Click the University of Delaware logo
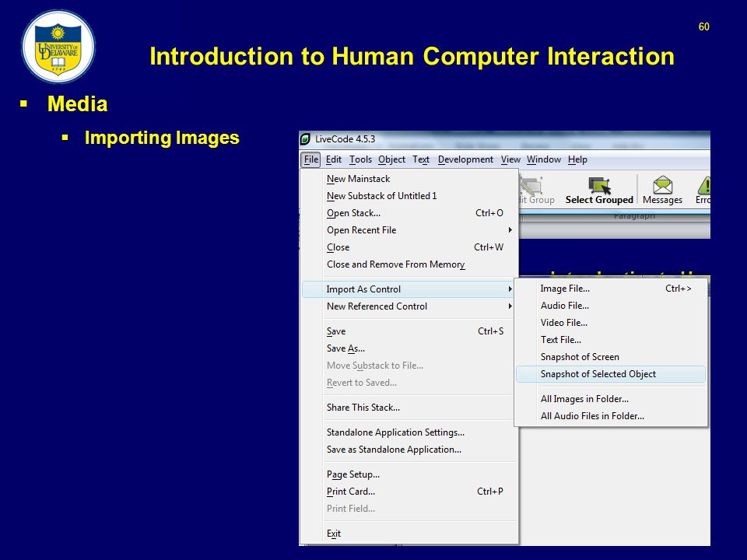The height and width of the screenshot is (560, 747). (x=58, y=47)
